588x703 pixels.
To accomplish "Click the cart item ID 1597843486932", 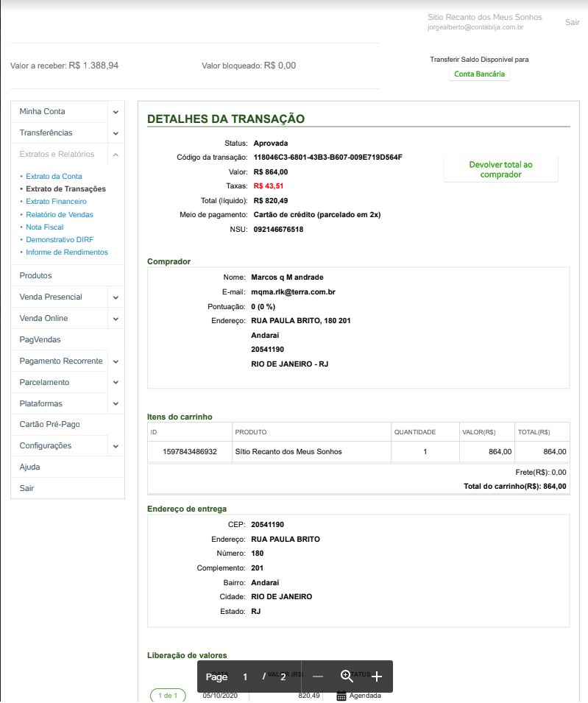I will pos(190,452).
